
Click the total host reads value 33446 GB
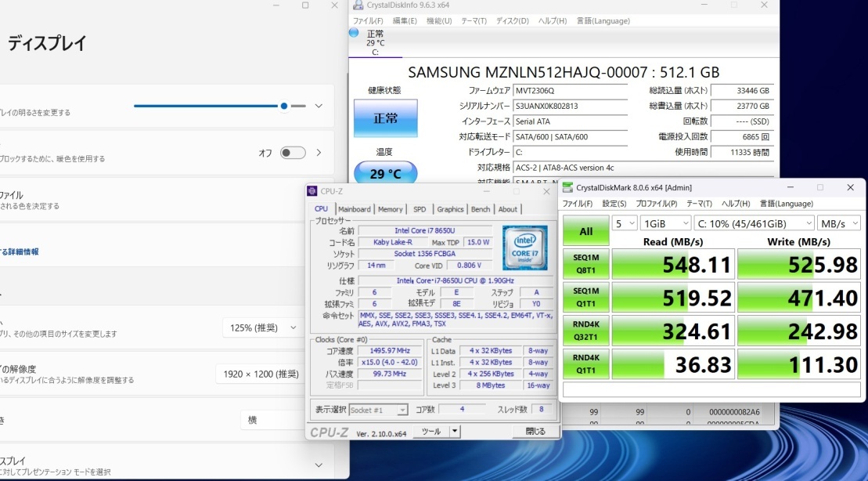click(x=742, y=90)
